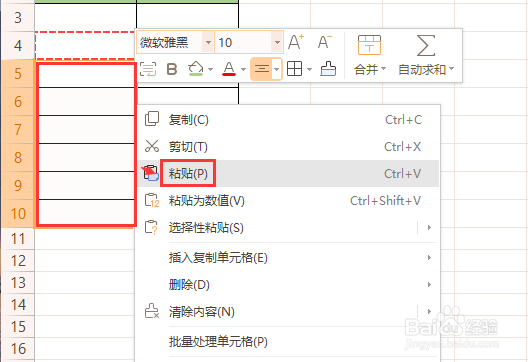Image resolution: width=528 pixels, height=362 pixels.
Task: Expand 插入复制单元格 submenu arrow
Action: click(429, 258)
